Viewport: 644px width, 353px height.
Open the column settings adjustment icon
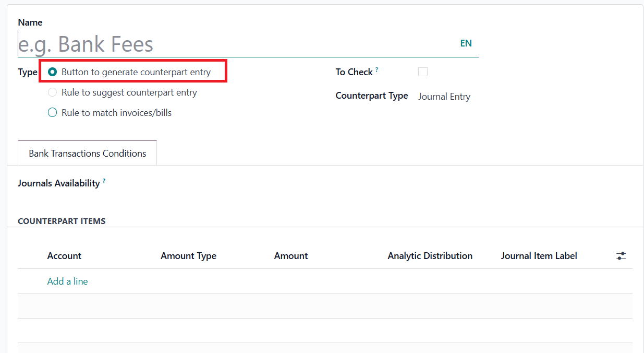click(x=621, y=256)
